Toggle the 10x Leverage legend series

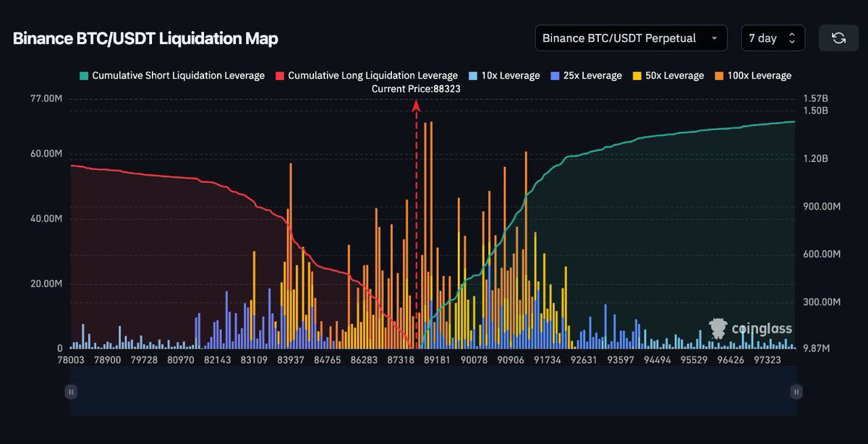pyautogui.click(x=503, y=75)
